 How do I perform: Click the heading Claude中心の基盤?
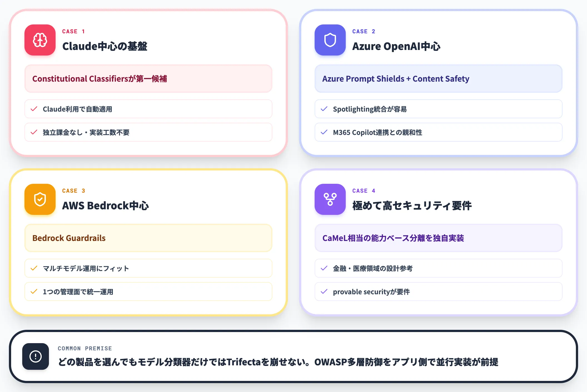point(105,46)
